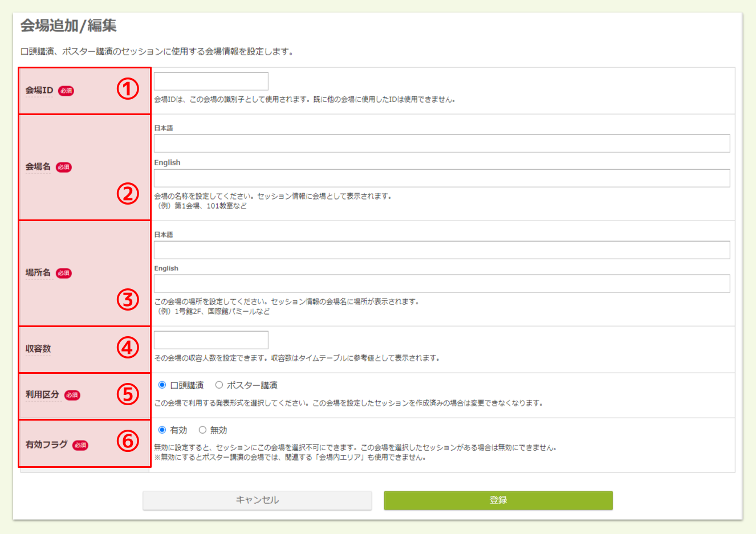Select the ポスター講演 radio button
756x534 pixels.
(x=219, y=384)
